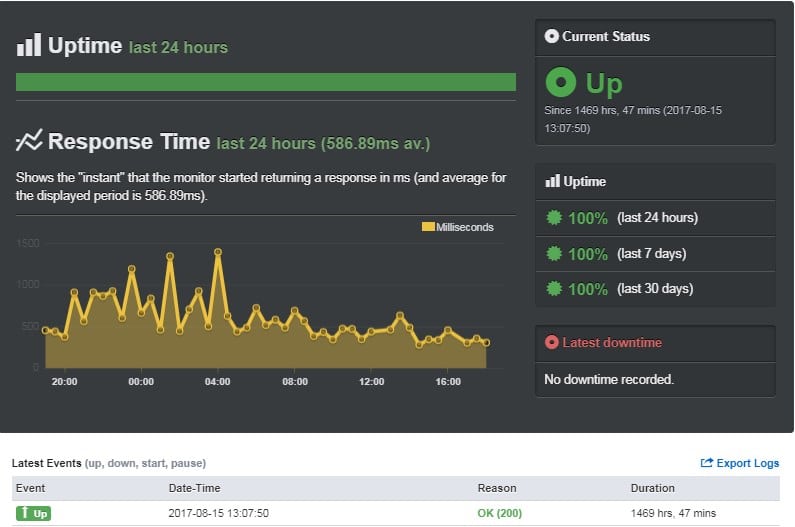Click the 12:00 axis label
795x527 pixels.
tap(372, 381)
